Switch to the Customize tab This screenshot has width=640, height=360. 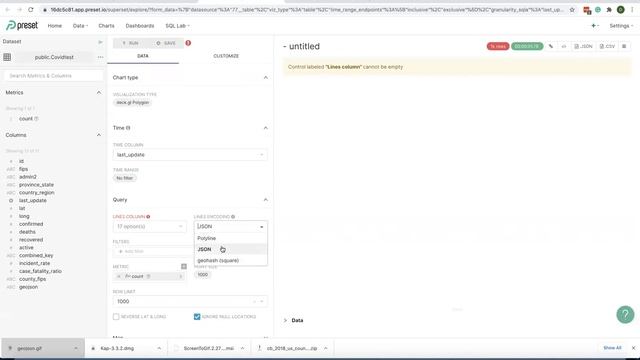pyautogui.click(x=226, y=56)
